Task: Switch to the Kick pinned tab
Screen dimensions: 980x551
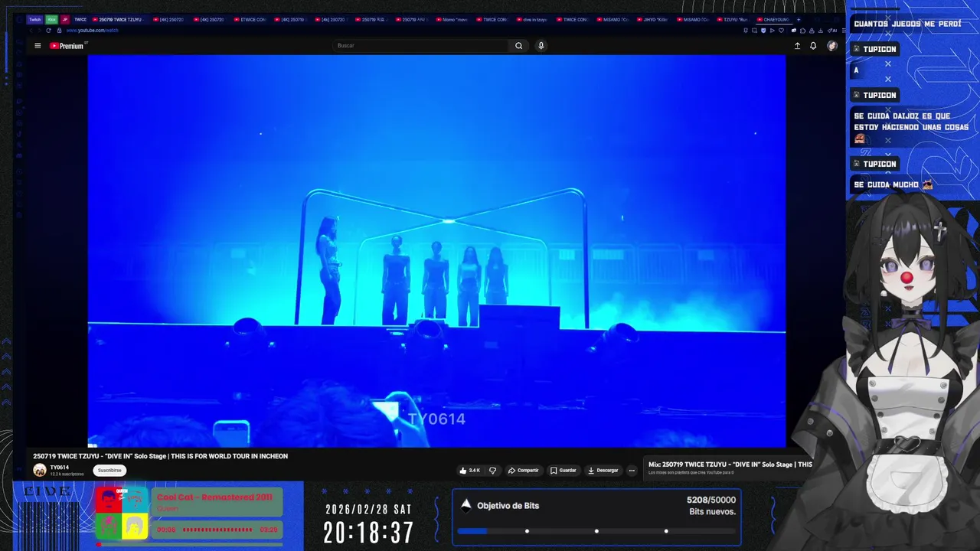Action: 51,19
